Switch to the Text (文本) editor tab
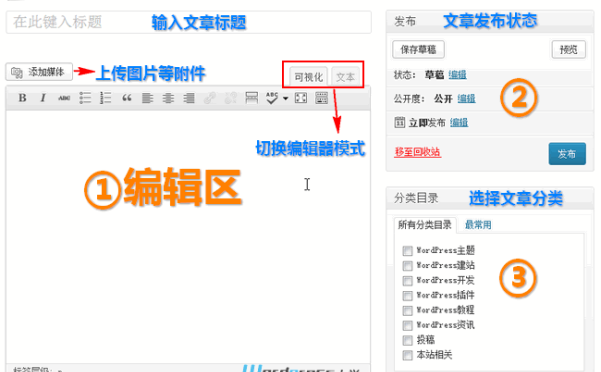Screen dimensions: 601x372 (x=345, y=77)
